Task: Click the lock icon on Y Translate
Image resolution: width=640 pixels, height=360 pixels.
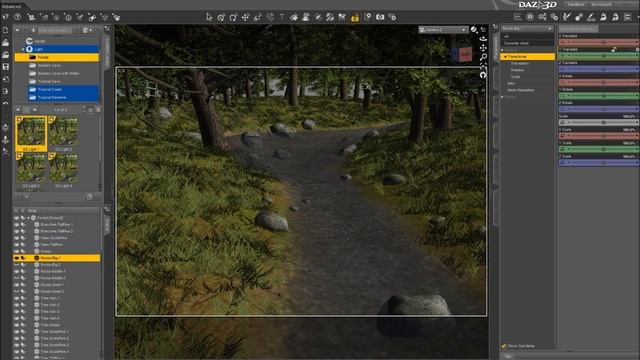Action: (614, 49)
